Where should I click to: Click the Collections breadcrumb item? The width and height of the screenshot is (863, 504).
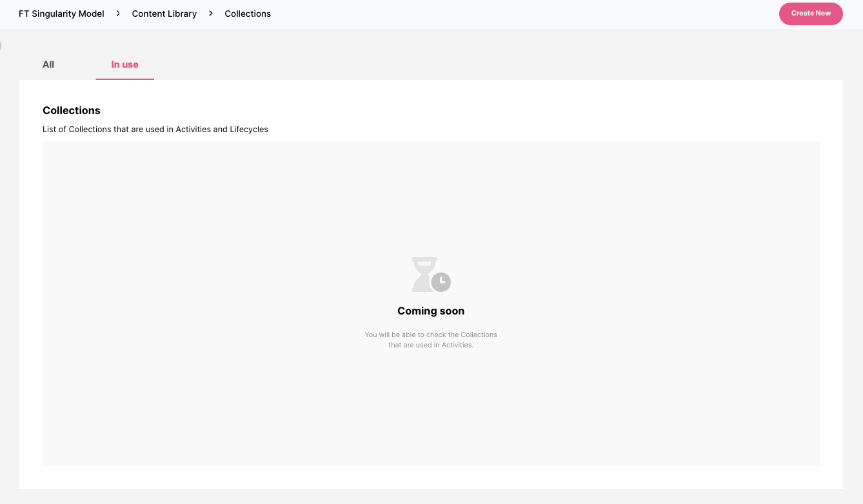coord(248,14)
